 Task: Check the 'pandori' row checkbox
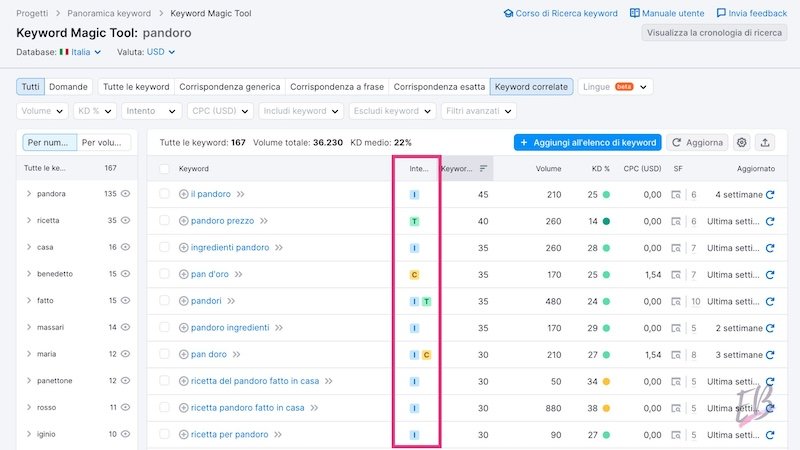point(164,301)
